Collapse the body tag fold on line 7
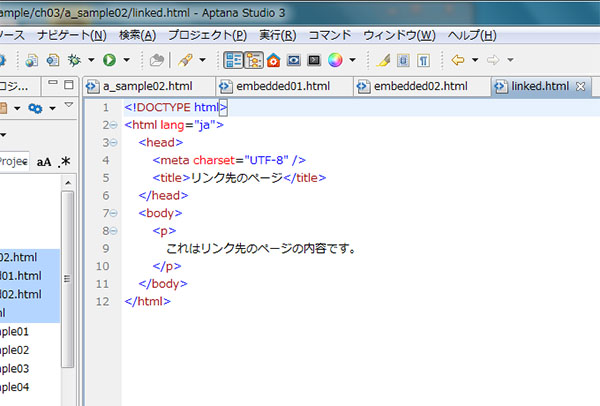The width and height of the screenshot is (600, 406). pyautogui.click(x=114, y=213)
